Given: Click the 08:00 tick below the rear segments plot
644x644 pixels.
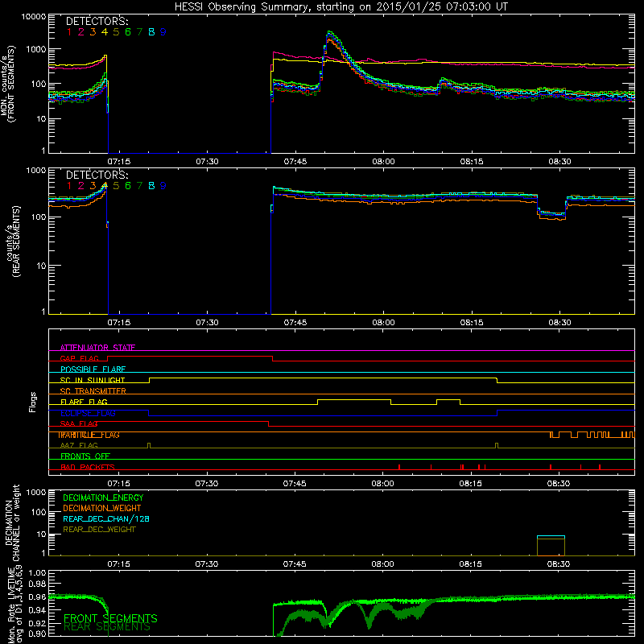Looking at the screenshot, I should [384, 323].
